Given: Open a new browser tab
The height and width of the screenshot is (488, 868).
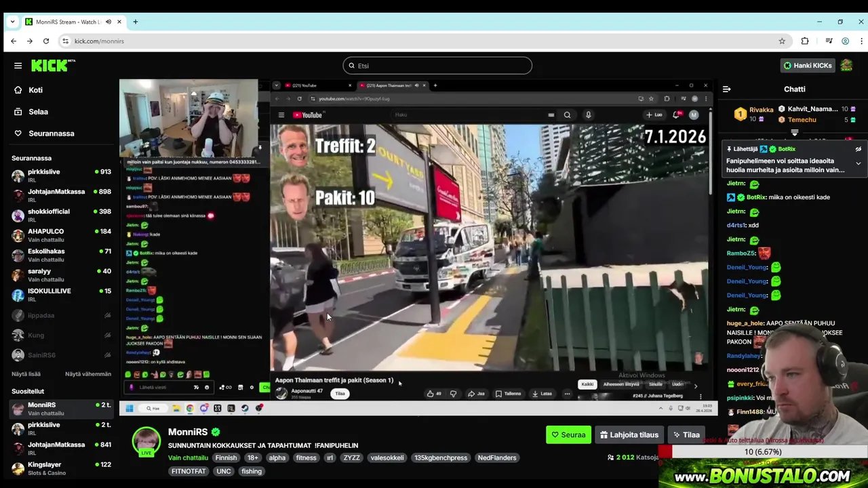Looking at the screenshot, I should point(135,22).
